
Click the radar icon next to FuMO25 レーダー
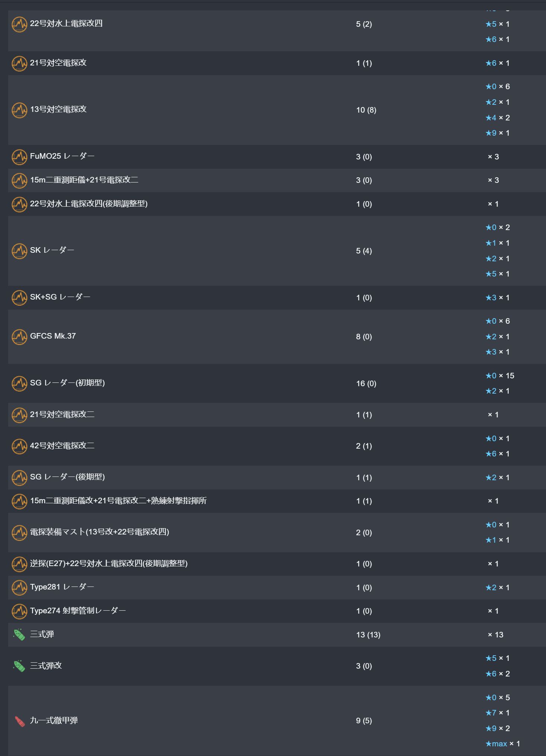(x=19, y=157)
